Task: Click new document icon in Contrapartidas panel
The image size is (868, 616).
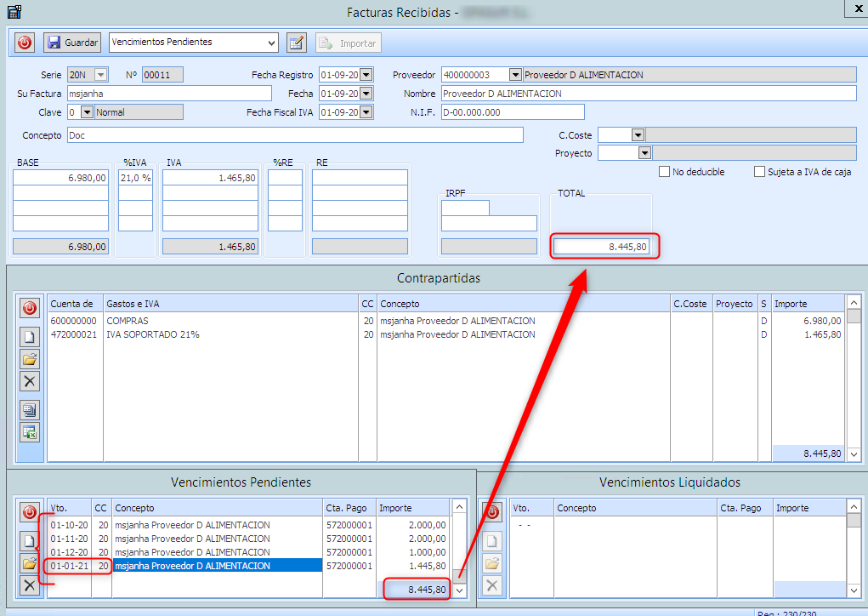Action: pyautogui.click(x=30, y=336)
